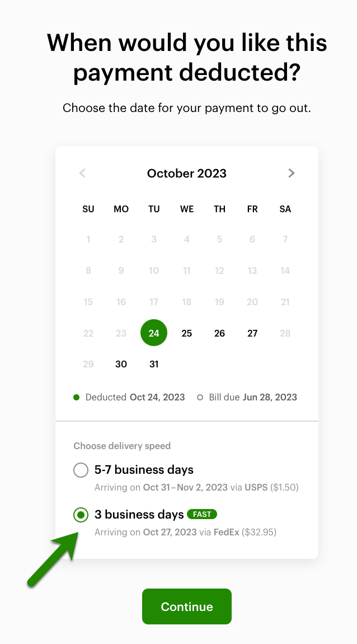The width and height of the screenshot is (357, 644).
Task: Click the highlighted date 24
Action: click(154, 333)
